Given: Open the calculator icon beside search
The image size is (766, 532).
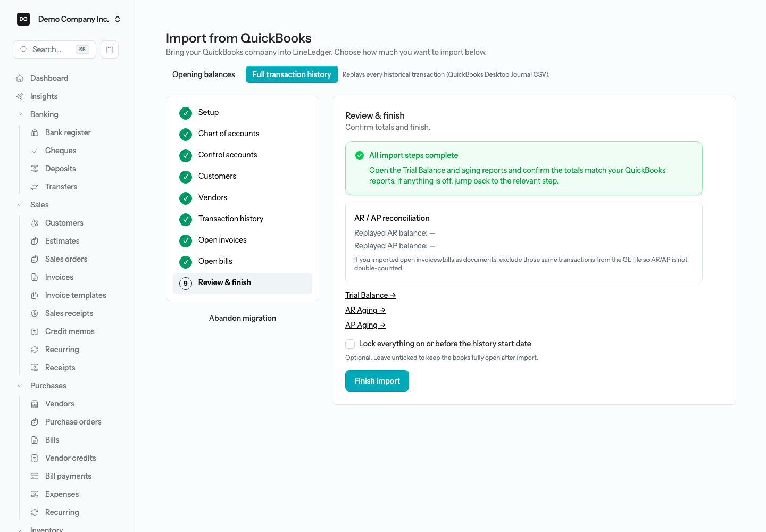Looking at the screenshot, I should [110, 49].
